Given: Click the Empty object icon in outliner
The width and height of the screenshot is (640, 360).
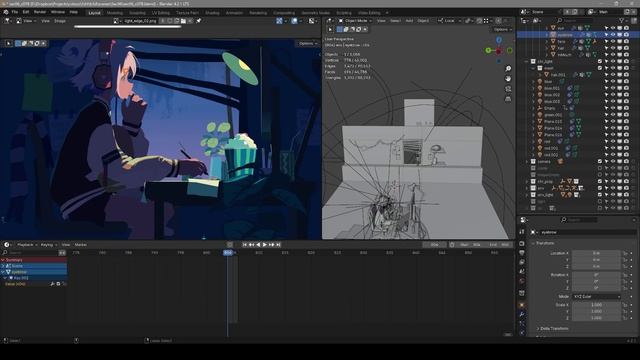Looking at the screenshot, I should (540, 108).
